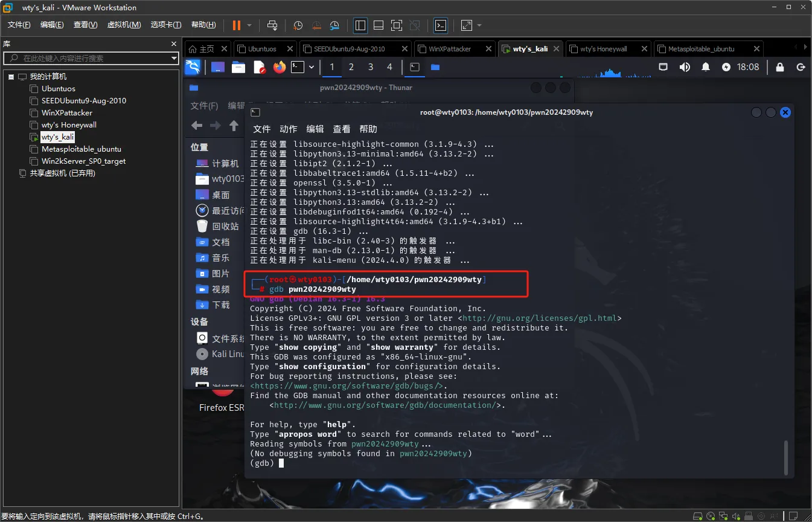Screen dimensions: 812x522
Task: Launch terminal emulator from Kali panel
Action: click(x=298, y=67)
